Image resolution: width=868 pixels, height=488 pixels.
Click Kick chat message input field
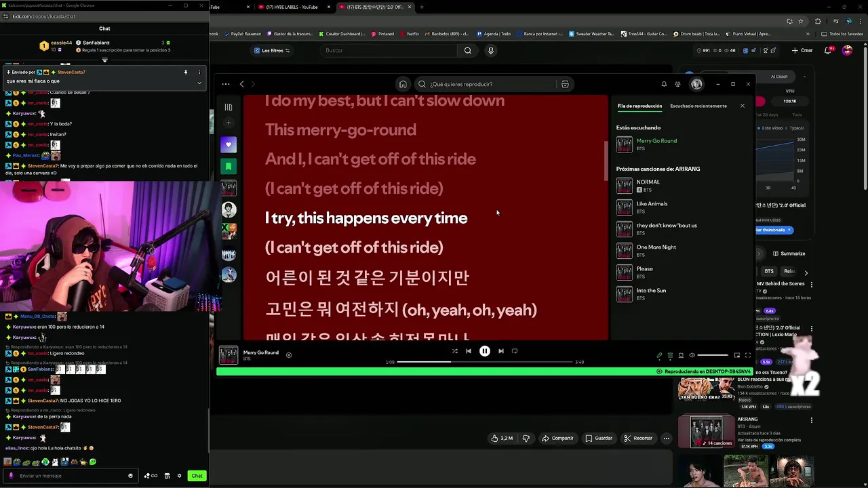(71, 476)
